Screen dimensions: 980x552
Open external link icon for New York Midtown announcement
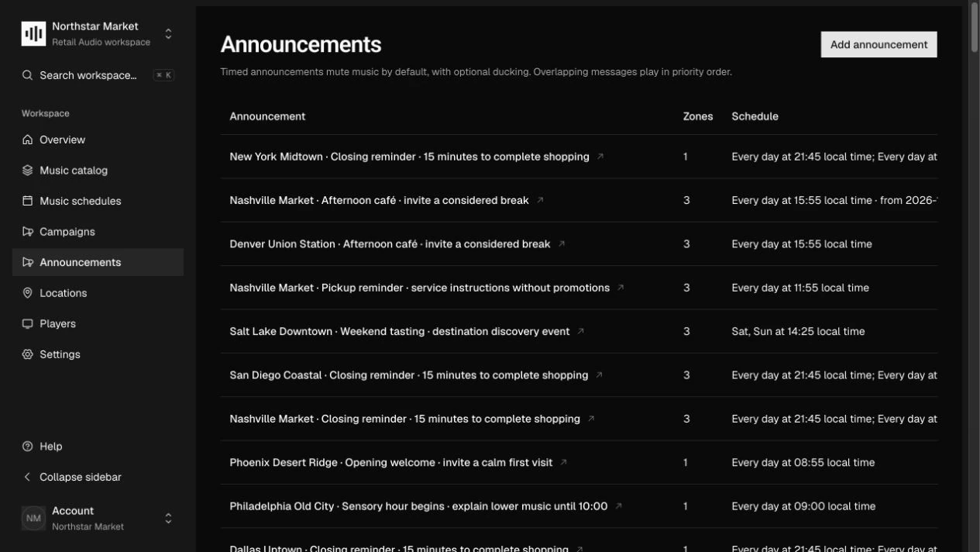[600, 157]
